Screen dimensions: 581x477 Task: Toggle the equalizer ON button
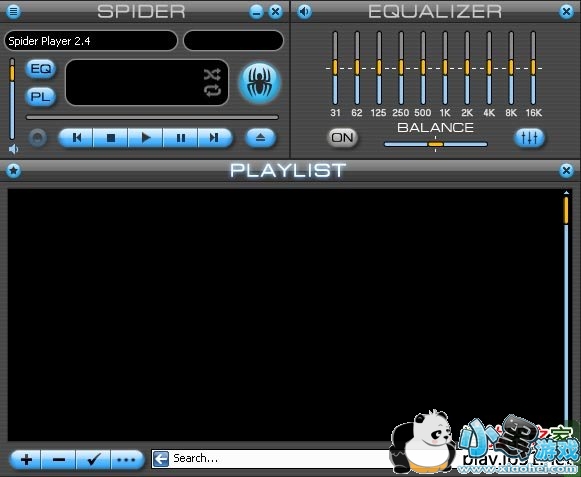coord(342,138)
